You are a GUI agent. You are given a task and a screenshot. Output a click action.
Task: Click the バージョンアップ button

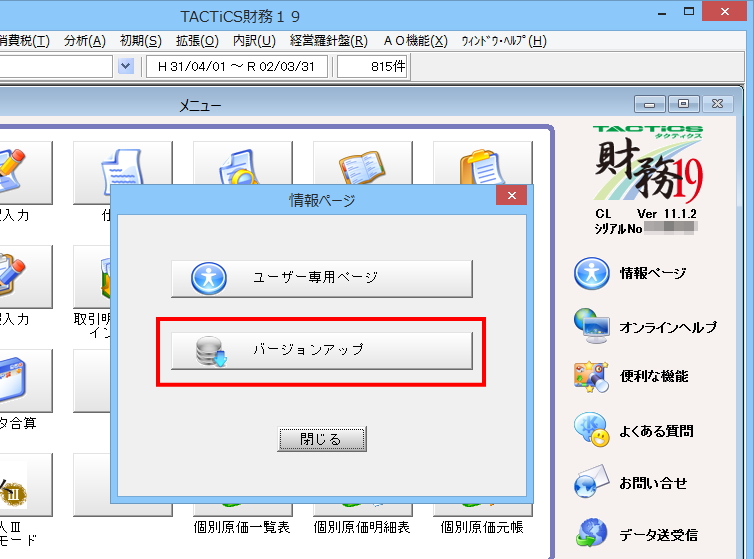pos(322,351)
